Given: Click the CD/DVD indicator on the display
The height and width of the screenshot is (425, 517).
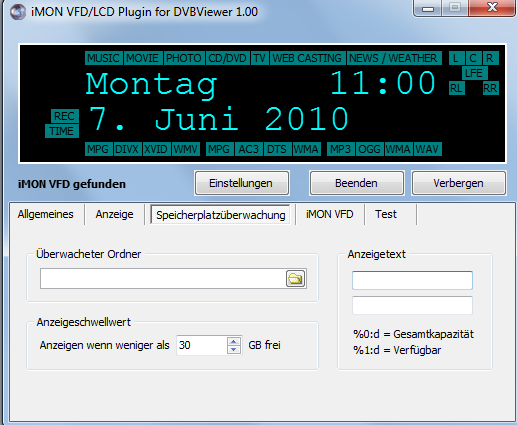Looking at the screenshot, I should pyautogui.click(x=227, y=58).
